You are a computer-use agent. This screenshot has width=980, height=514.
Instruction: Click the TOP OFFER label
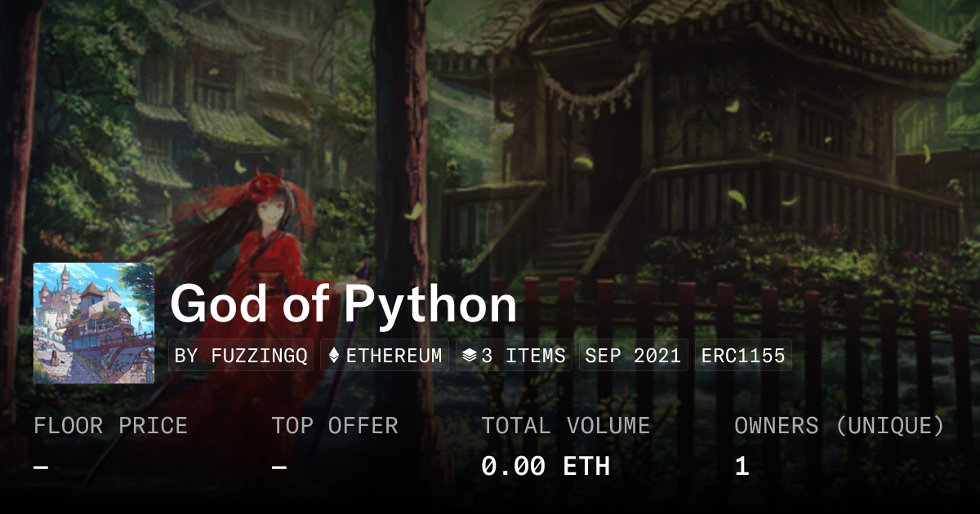click(x=335, y=426)
